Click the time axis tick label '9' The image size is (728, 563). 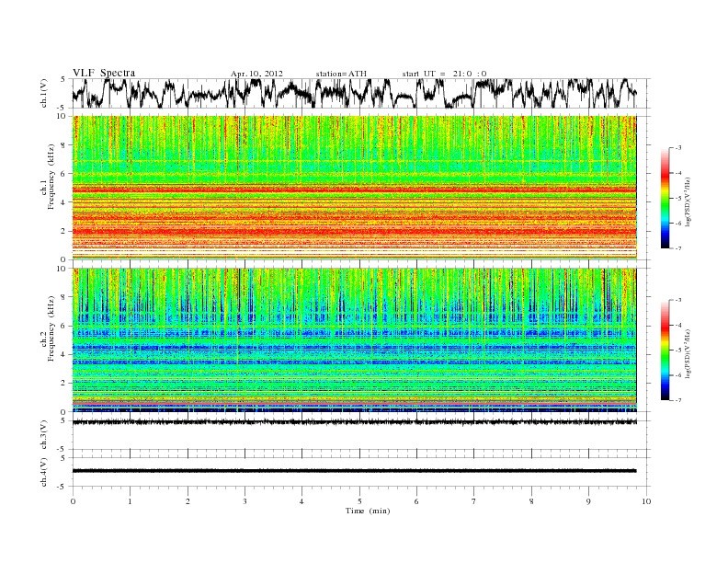click(588, 501)
